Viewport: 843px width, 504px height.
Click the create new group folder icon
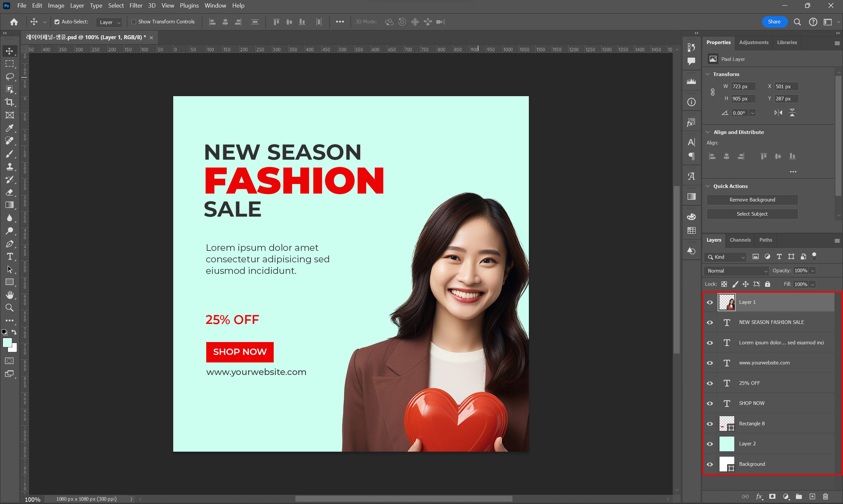[799, 496]
